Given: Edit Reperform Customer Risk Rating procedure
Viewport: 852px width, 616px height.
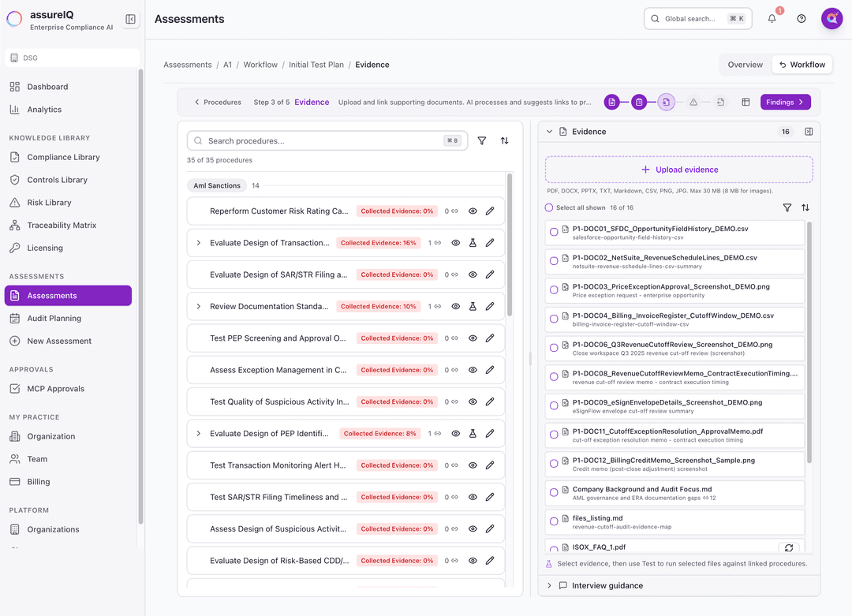Looking at the screenshot, I should 490,211.
